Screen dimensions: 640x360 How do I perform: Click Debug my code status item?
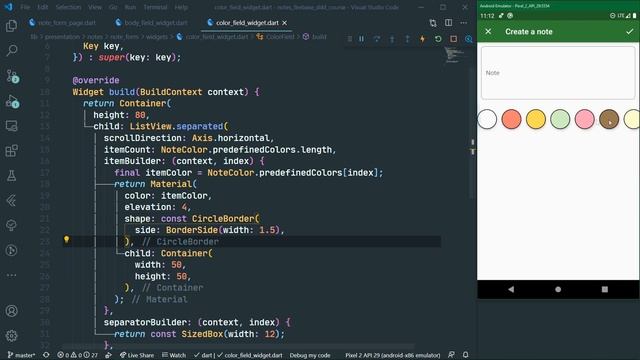(310, 355)
